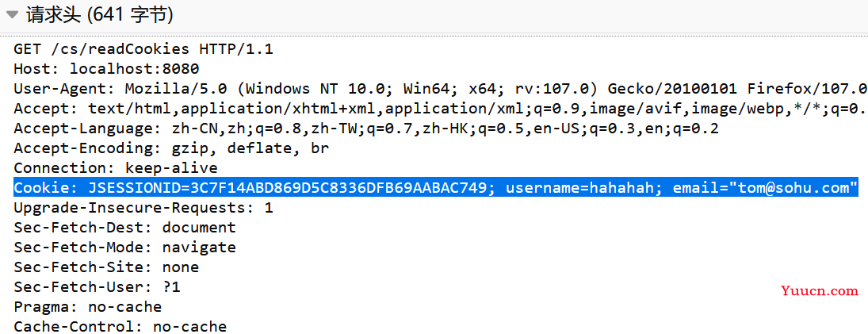Image resolution: width=868 pixels, height=334 pixels.
Task: Click the Sec-Fetch-Dest: document line
Action: [124, 228]
